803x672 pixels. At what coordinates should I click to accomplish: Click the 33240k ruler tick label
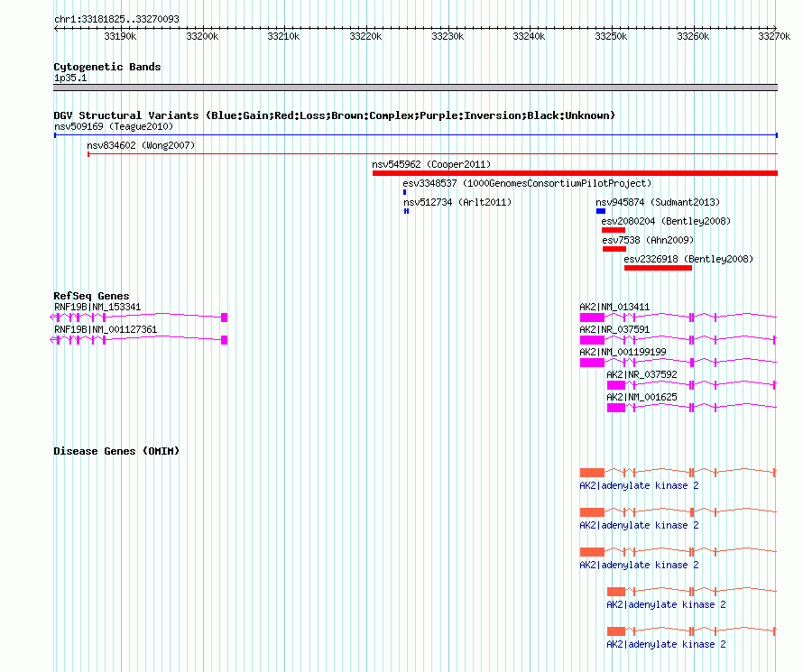(529, 36)
